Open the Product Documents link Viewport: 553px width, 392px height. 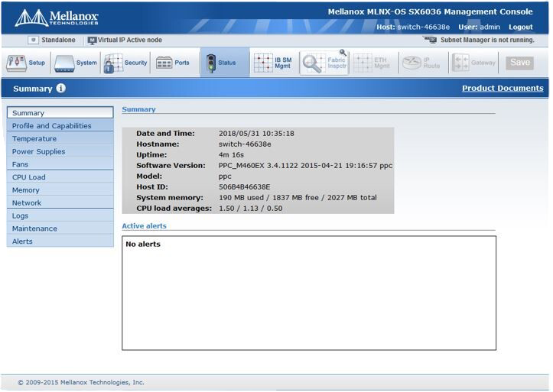503,88
